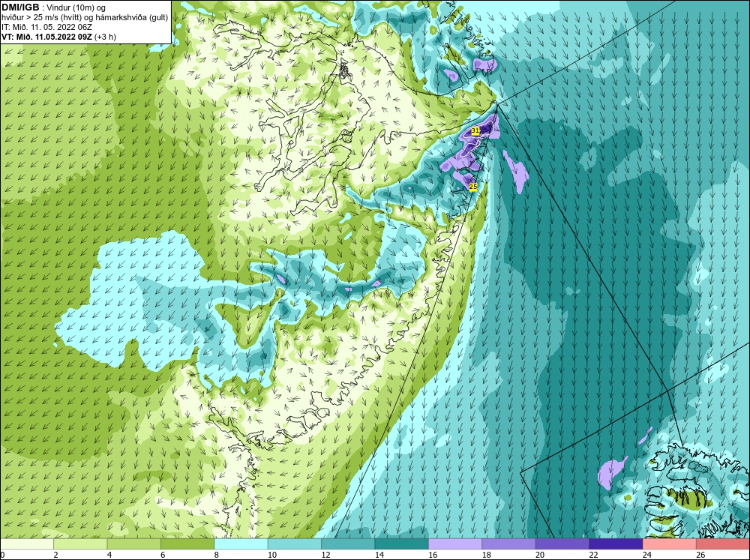Click the legend scale label 2

pyautogui.click(x=56, y=555)
